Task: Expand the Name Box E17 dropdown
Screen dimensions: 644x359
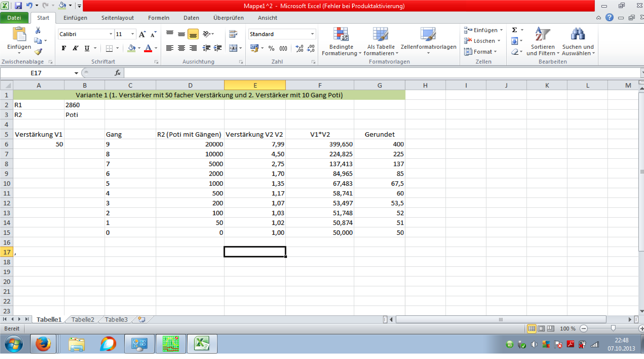Action: (x=76, y=73)
